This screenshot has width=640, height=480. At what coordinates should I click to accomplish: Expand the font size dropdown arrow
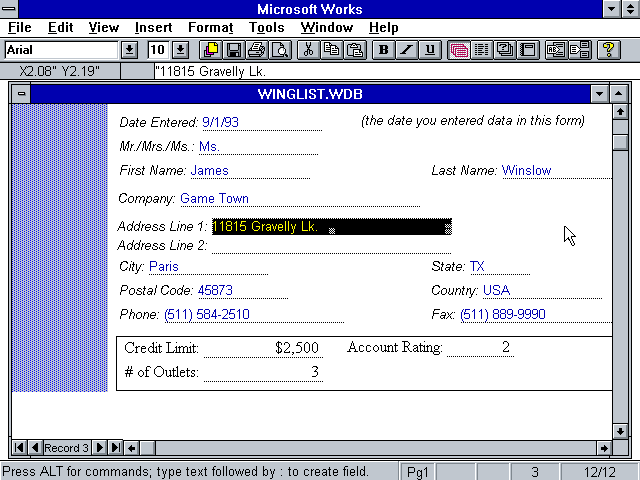point(180,50)
